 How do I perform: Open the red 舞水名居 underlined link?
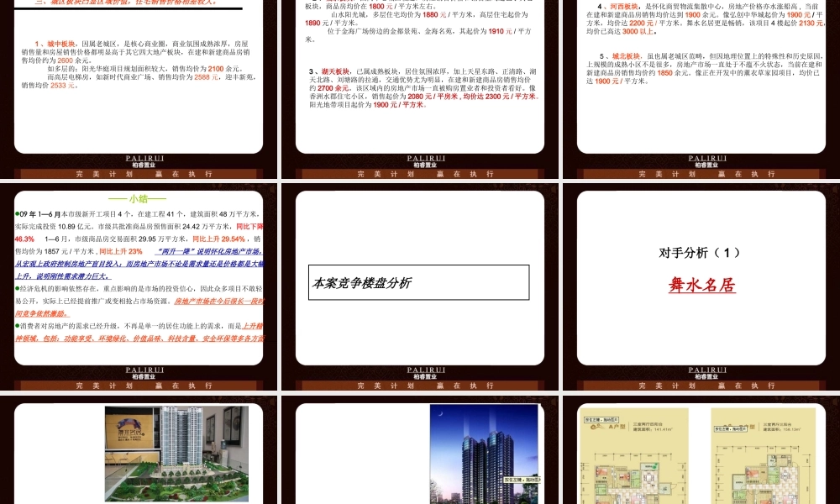click(701, 285)
